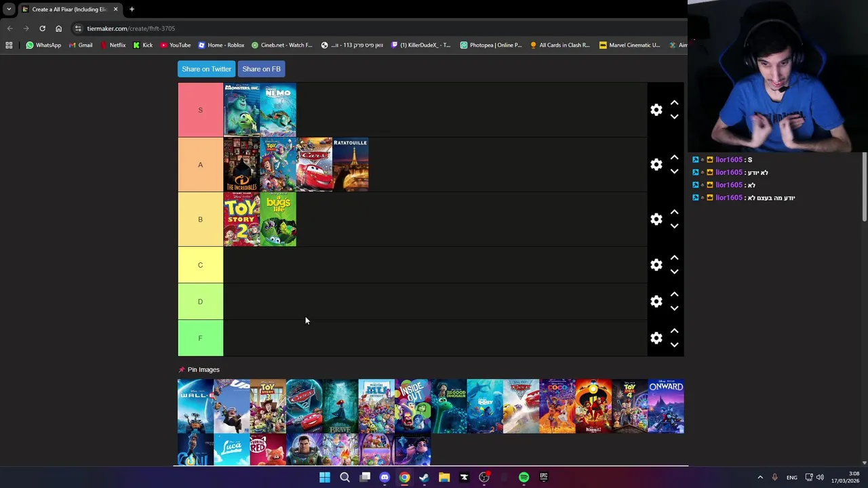Screen dimensions: 868x488
Task: Move the A tier row up
Action: pos(674,158)
